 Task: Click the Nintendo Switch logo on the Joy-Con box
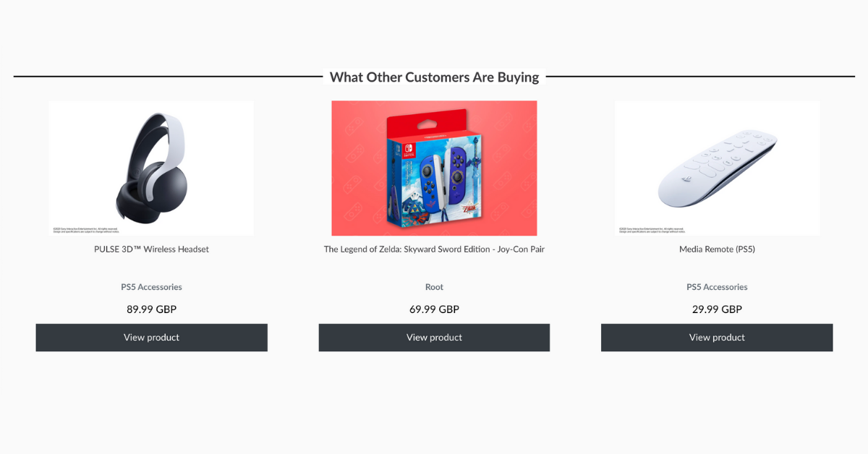tap(410, 150)
